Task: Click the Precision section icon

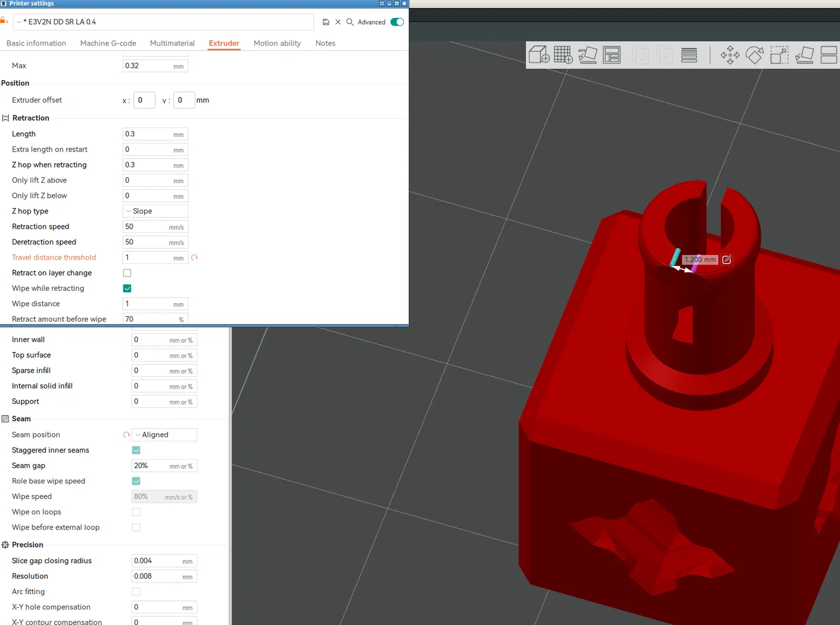Action: pos(5,545)
